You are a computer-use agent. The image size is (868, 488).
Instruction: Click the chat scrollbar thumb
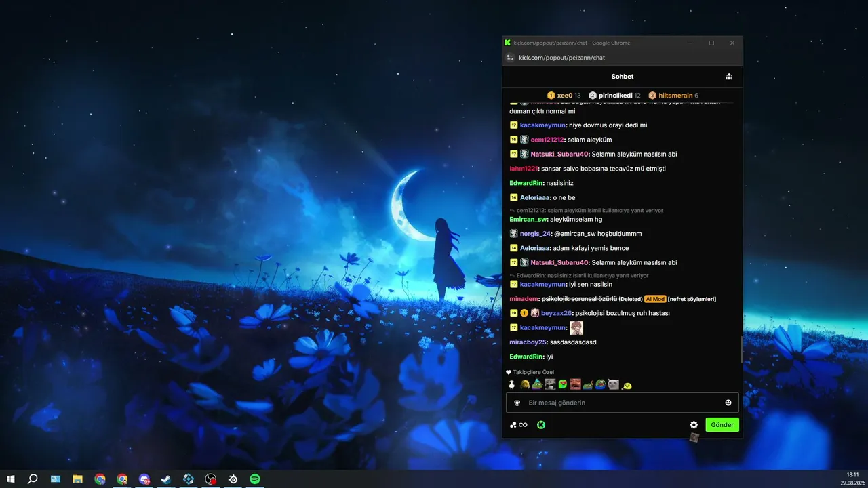[x=741, y=348]
